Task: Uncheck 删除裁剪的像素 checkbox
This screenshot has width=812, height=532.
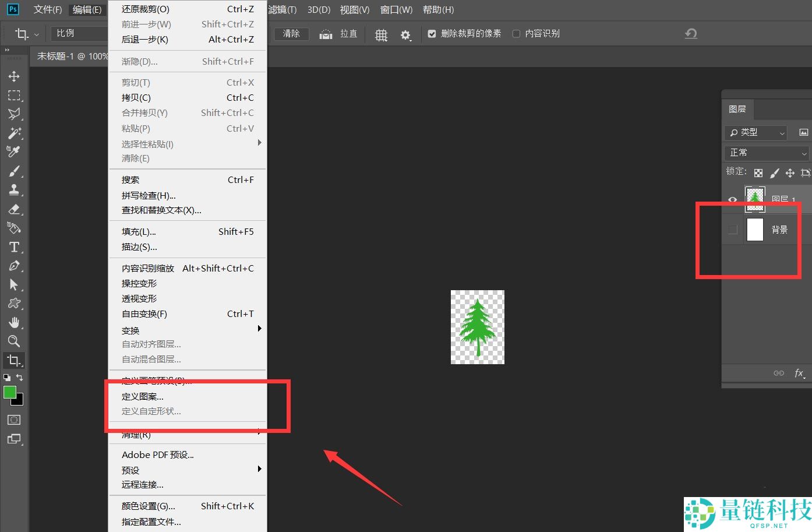Action: click(432, 34)
